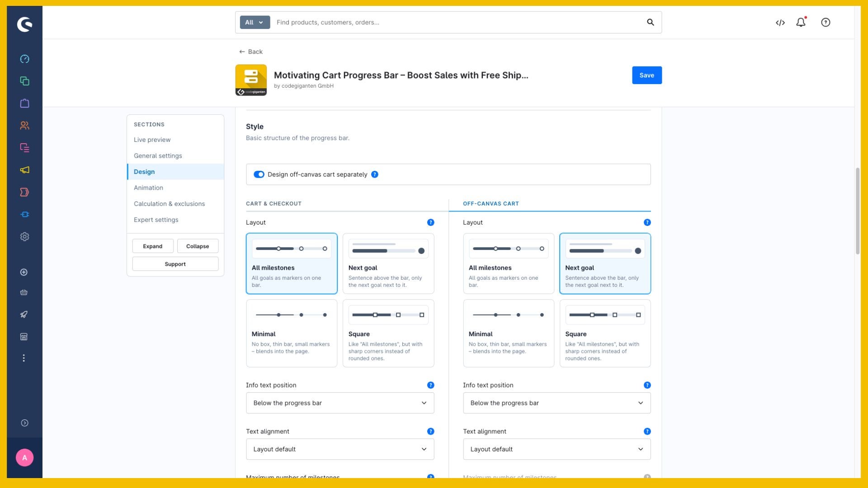Click the rocket icon in sidebar
868x488 pixels.
(x=24, y=314)
